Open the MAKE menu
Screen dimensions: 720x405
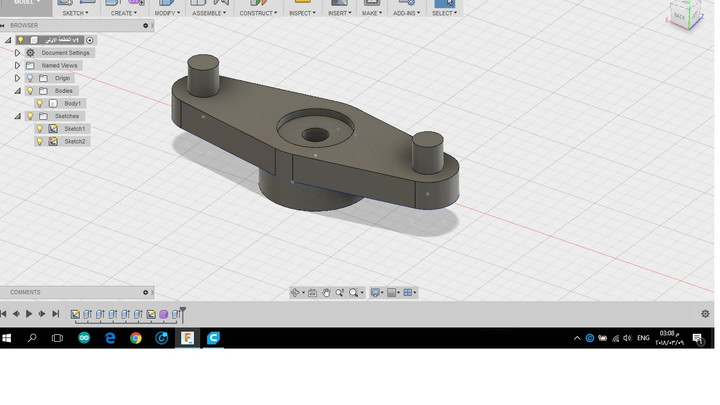(371, 13)
